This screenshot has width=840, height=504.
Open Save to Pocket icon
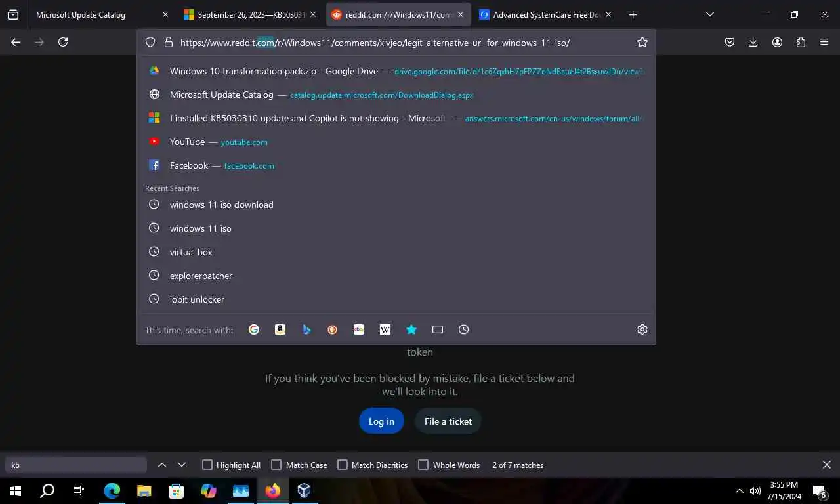click(730, 42)
